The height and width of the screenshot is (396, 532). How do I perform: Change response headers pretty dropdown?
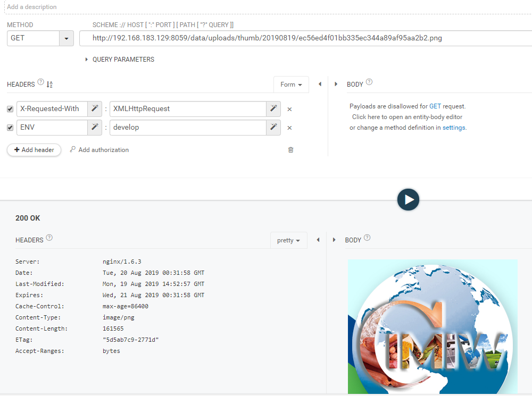click(x=288, y=240)
